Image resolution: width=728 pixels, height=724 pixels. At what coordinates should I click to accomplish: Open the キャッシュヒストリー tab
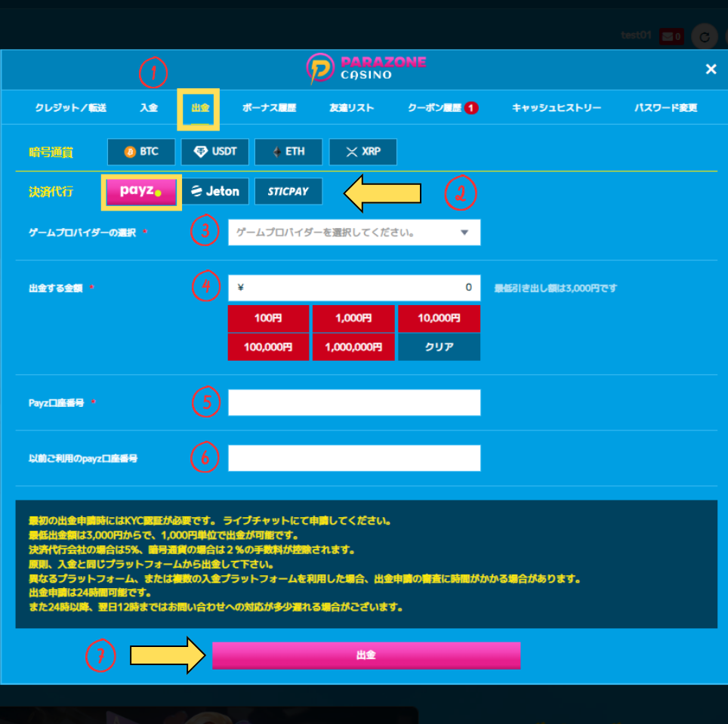click(x=557, y=108)
